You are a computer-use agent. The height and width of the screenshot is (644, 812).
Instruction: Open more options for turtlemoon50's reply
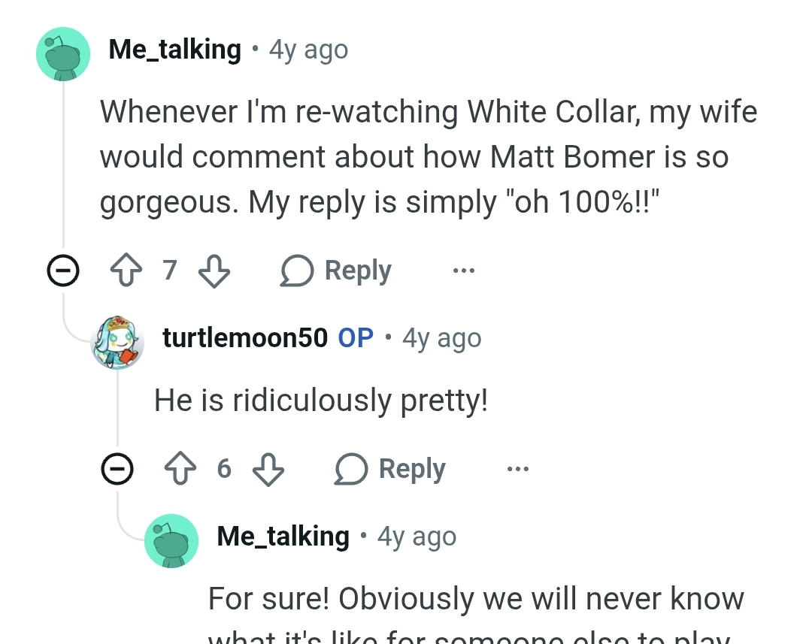point(518,469)
